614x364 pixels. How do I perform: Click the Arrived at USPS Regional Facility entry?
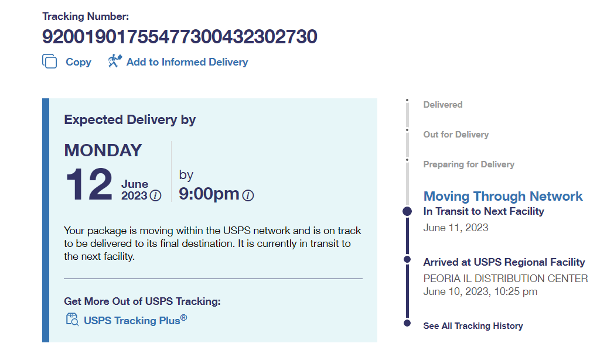tap(504, 262)
